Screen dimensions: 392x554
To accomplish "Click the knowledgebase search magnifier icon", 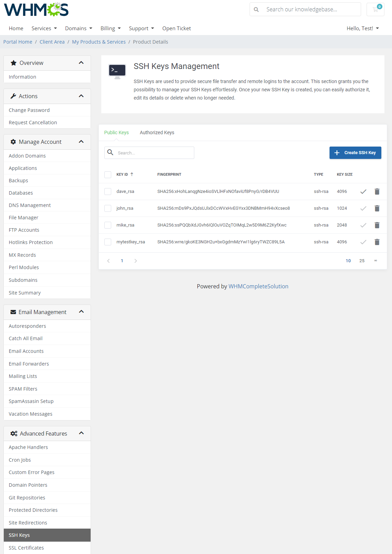I will click(256, 10).
